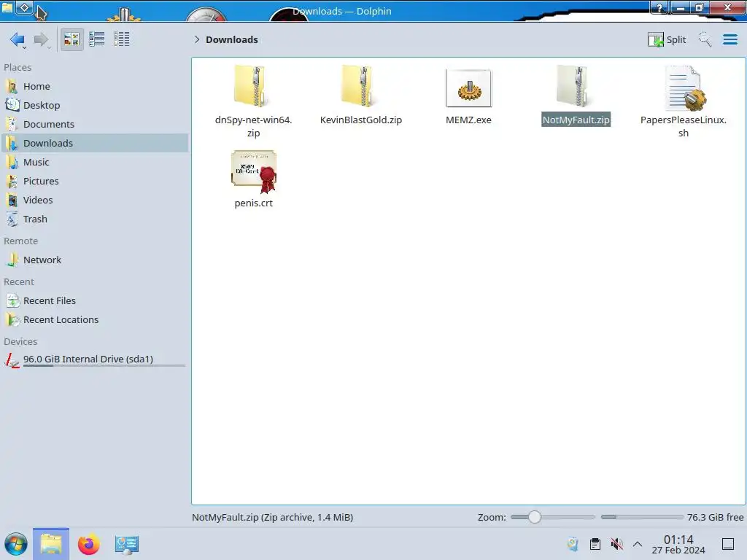Select dnSpy-net-win64.zip archive icon
The height and width of the screenshot is (560, 747).
pos(251,86)
